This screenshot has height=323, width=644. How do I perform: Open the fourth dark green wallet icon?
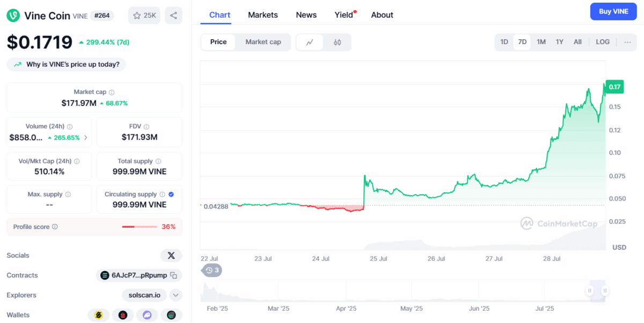click(171, 315)
